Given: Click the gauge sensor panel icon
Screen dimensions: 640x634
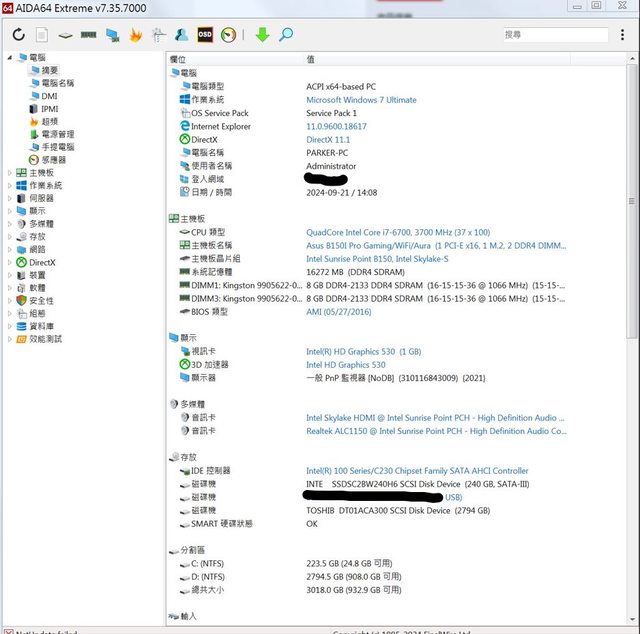Looking at the screenshot, I should (x=229, y=35).
